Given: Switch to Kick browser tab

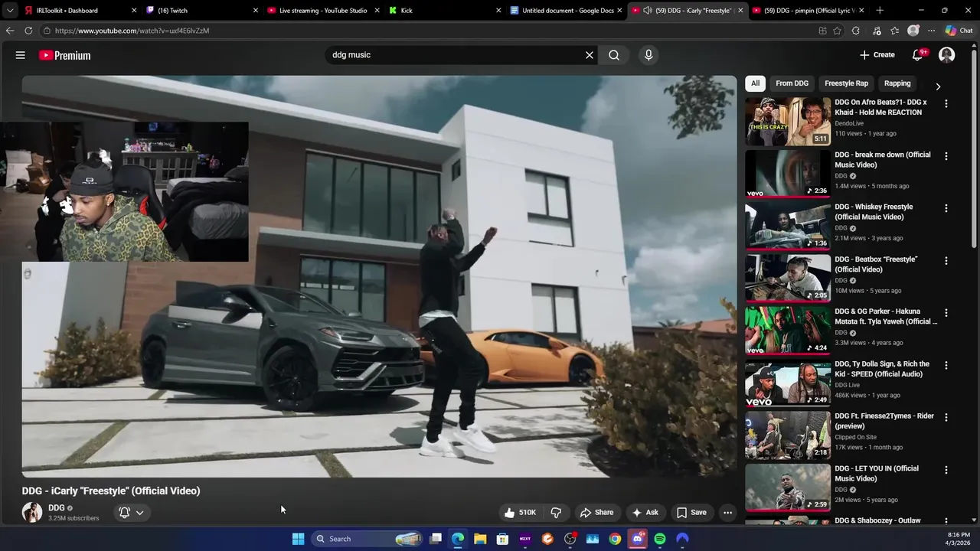Looking at the screenshot, I should [444, 11].
